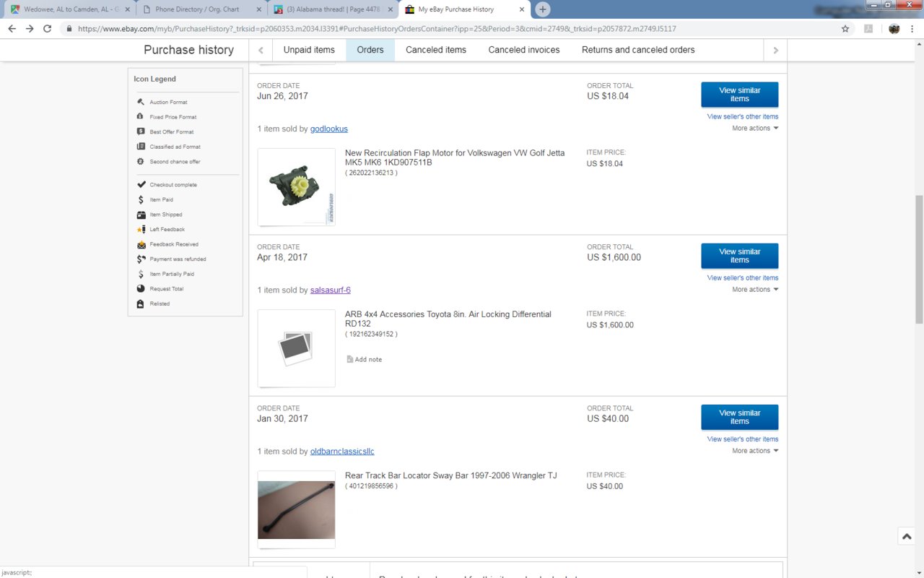Expand More actions for Jan 30 order
Image resolution: width=924 pixels, height=578 pixels.
(x=755, y=450)
